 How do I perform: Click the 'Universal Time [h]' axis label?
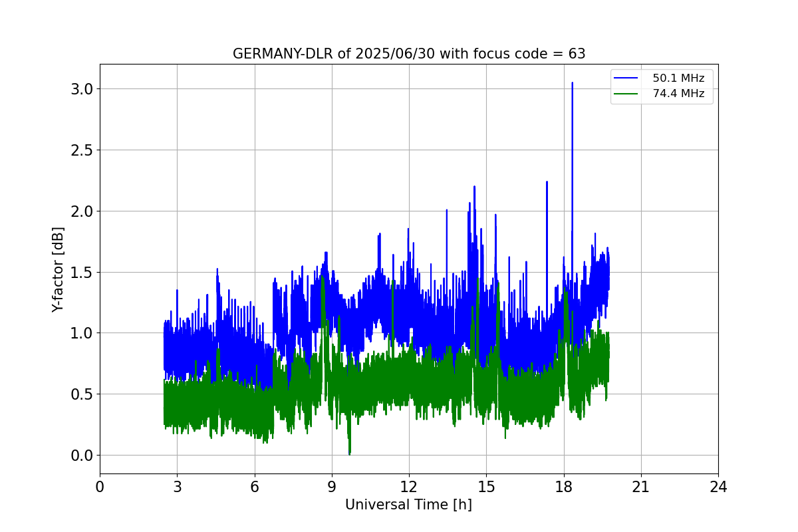pyautogui.click(x=408, y=505)
